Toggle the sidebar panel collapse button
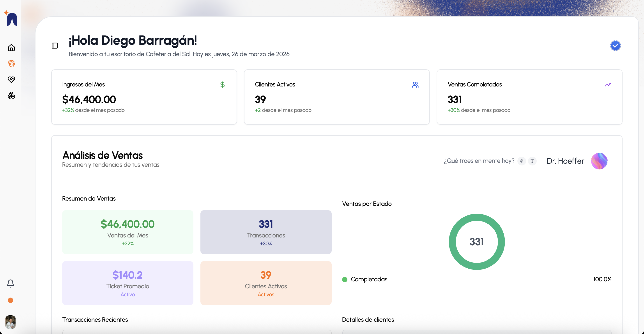This screenshot has width=644, height=334. click(55, 46)
